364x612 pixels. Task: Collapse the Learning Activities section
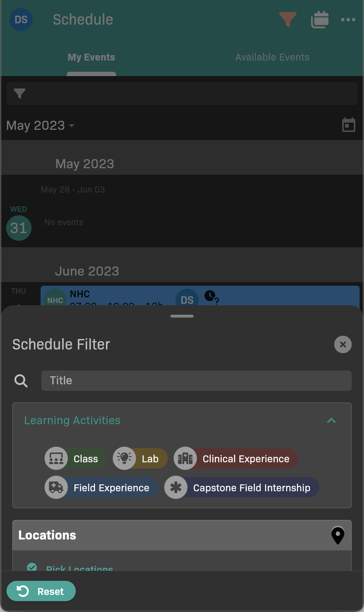[x=331, y=421]
